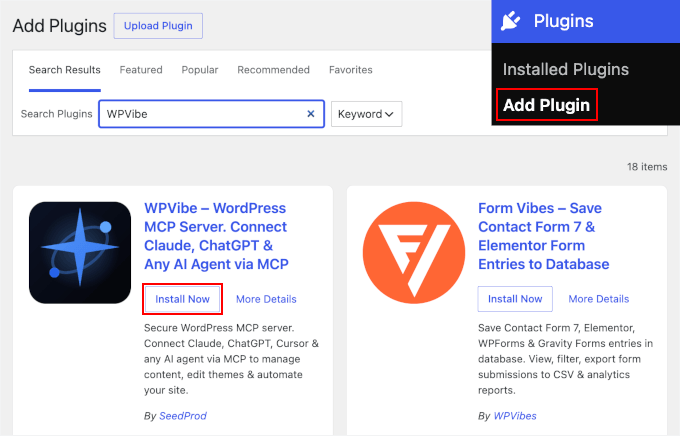Install the WPVibe plugin now
The height and width of the screenshot is (436, 680).
(x=183, y=299)
